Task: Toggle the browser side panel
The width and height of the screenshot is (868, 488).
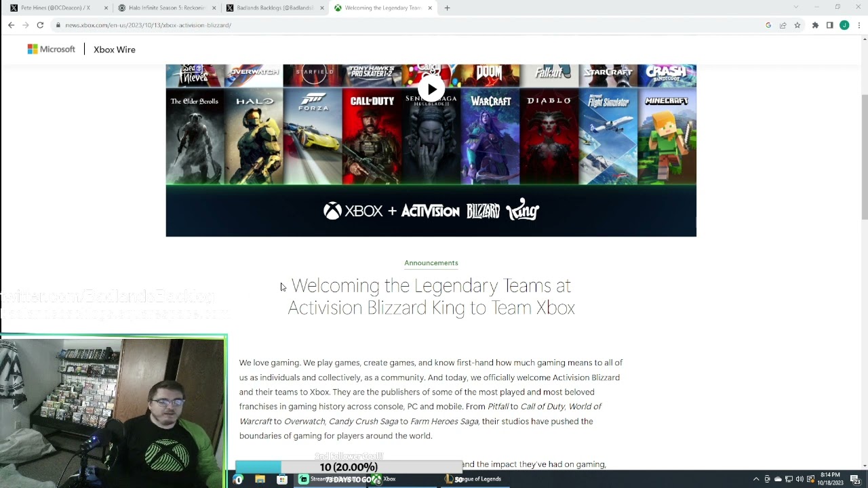Action: (x=829, y=25)
